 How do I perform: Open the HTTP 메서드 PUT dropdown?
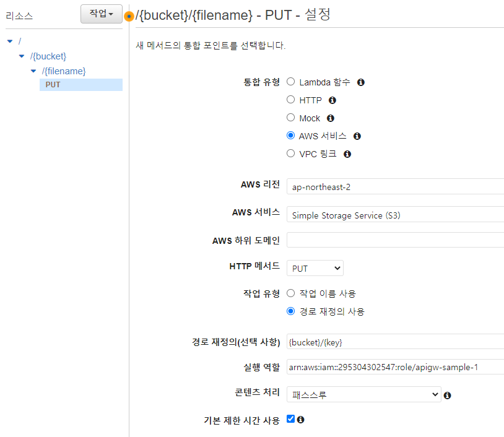click(315, 268)
